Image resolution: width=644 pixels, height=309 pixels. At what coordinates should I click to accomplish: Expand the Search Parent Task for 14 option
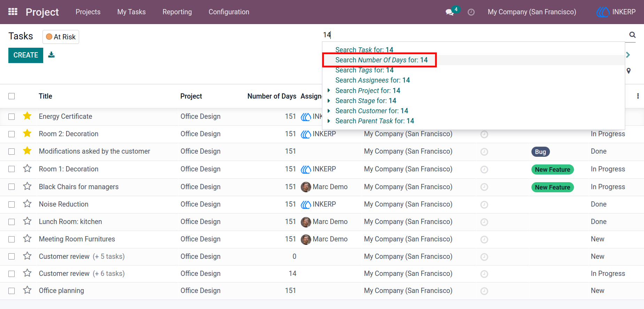tap(329, 121)
